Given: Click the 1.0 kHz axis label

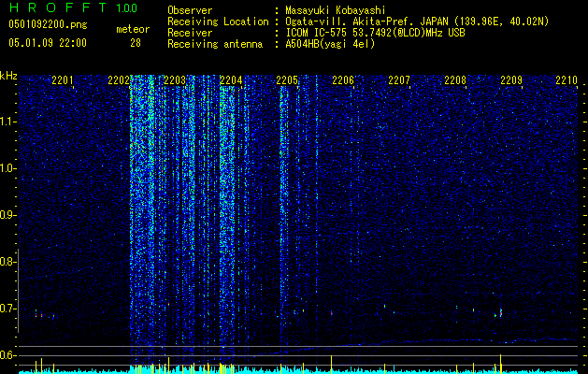Looking at the screenshot, I should pos(7,168).
